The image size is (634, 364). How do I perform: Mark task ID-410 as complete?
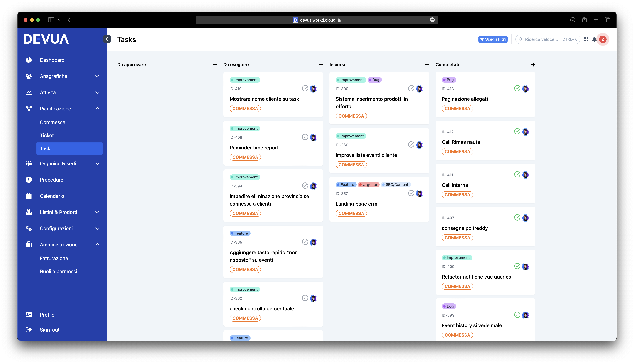(305, 88)
